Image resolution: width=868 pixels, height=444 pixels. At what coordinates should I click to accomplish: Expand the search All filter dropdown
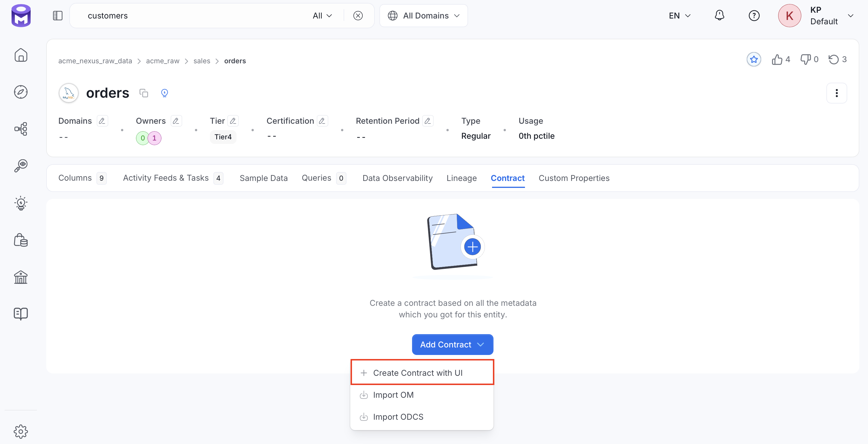click(322, 16)
